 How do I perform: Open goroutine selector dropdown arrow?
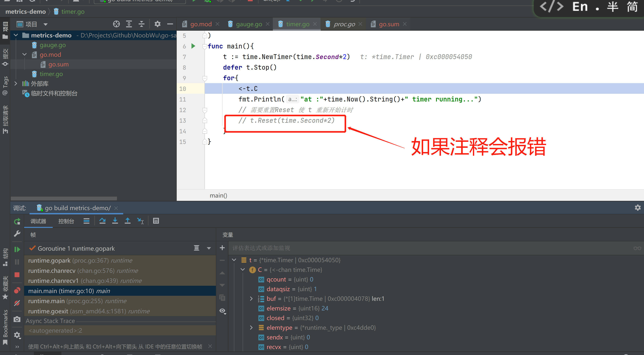click(x=209, y=248)
